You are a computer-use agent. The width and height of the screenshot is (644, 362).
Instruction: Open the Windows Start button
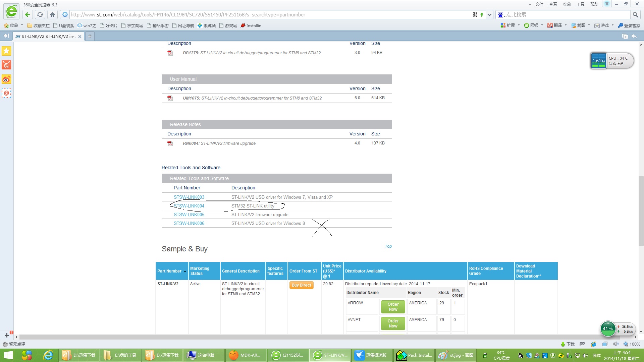[x=8, y=355]
